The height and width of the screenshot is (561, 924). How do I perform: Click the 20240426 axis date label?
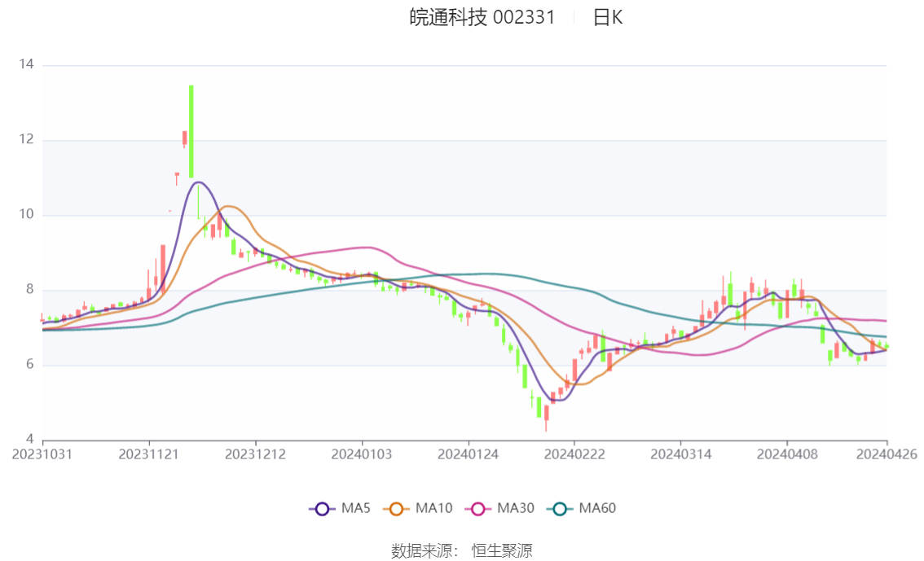[x=885, y=454]
